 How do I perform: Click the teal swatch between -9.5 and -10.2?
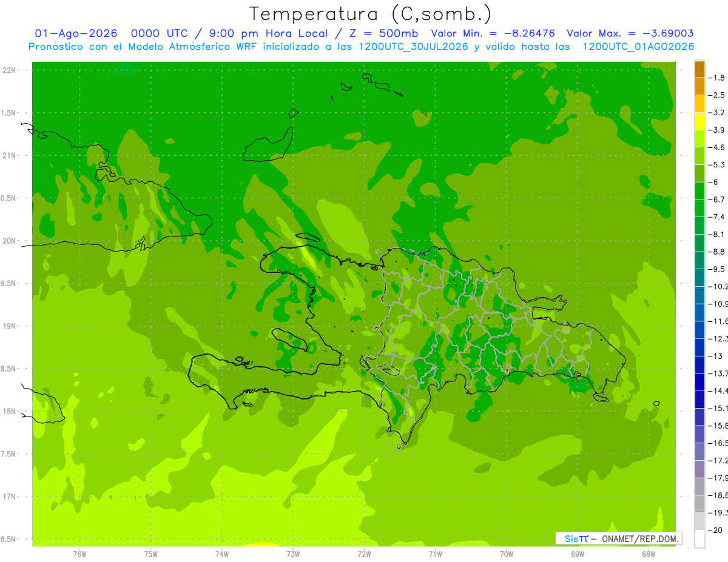click(699, 278)
